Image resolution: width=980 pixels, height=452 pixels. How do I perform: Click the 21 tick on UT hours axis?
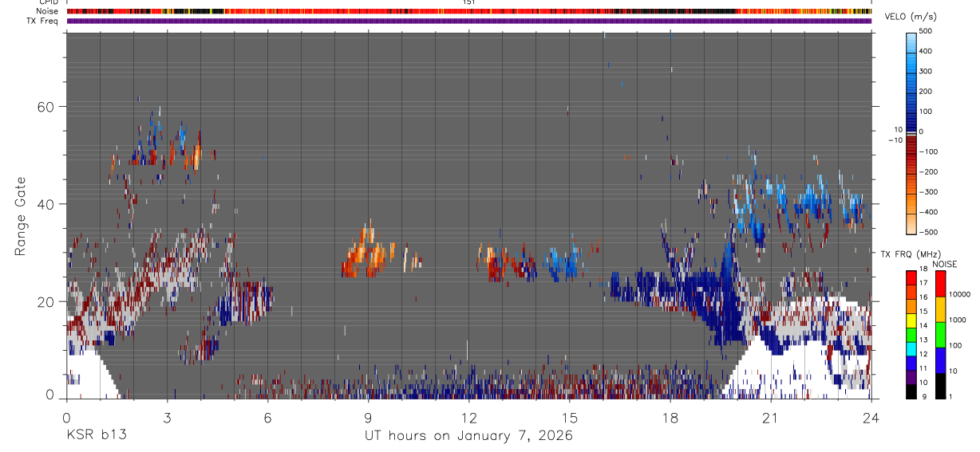pyautogui.click(x=770, y=418)
